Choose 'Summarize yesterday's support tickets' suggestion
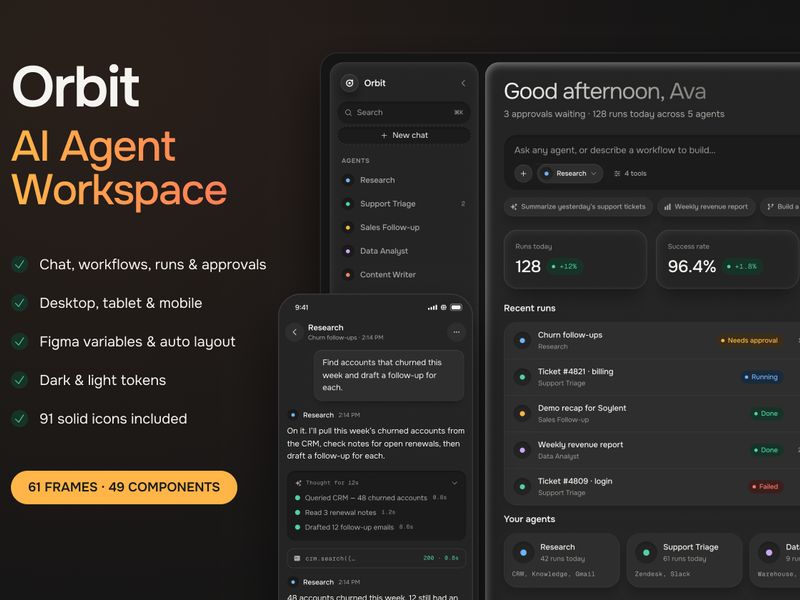The image size is (800, 600). click(578, 207)
